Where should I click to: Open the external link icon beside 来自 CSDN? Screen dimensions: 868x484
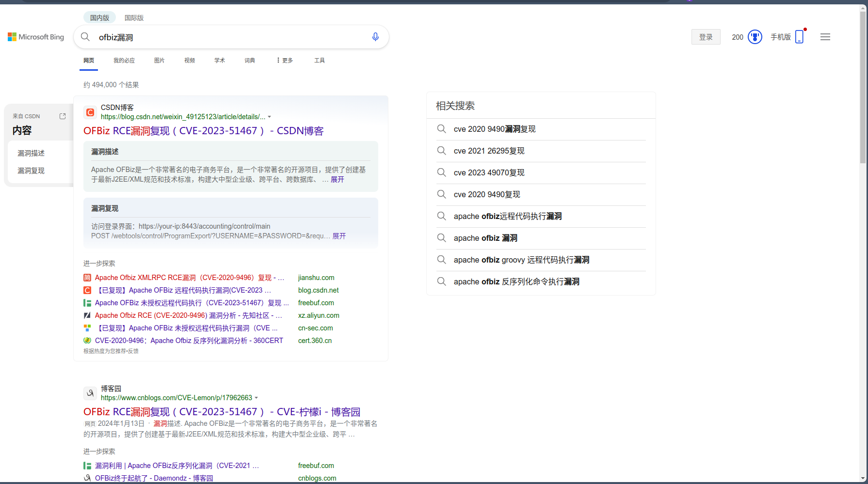63,116
